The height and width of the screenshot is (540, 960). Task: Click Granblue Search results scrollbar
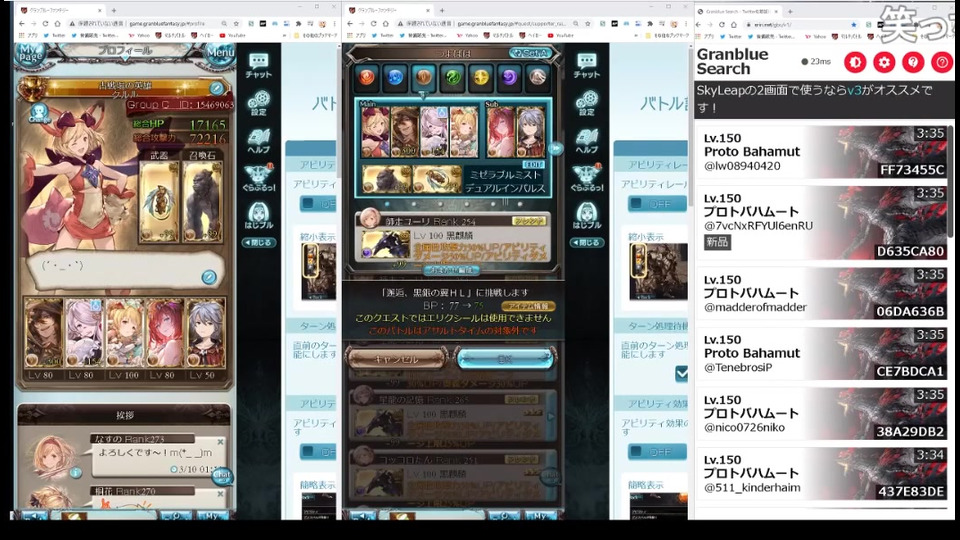[951, 184]
